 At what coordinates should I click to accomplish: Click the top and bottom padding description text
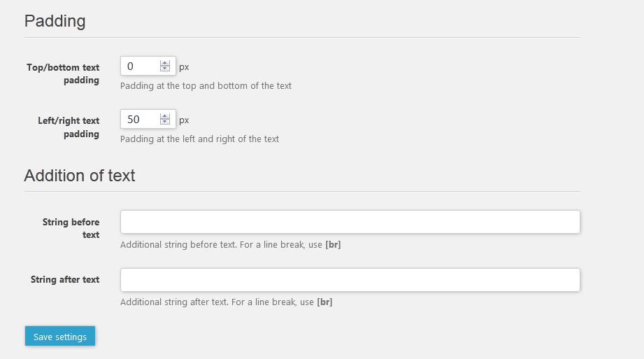coord(206,86)
